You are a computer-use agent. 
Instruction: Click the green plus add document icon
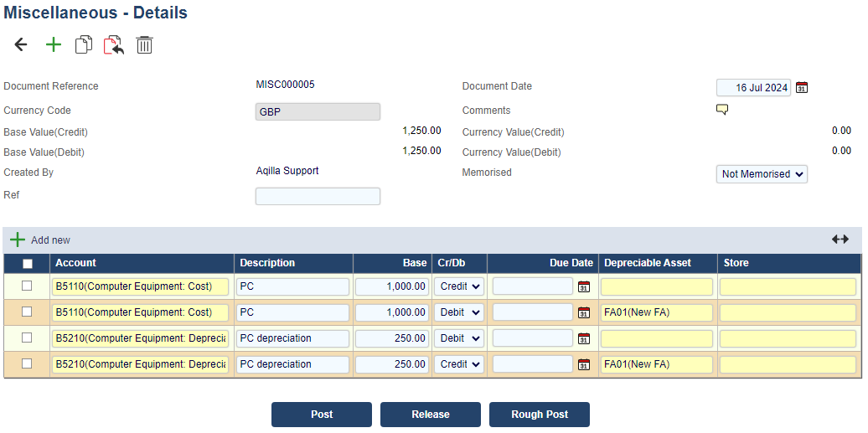[54, 45]
